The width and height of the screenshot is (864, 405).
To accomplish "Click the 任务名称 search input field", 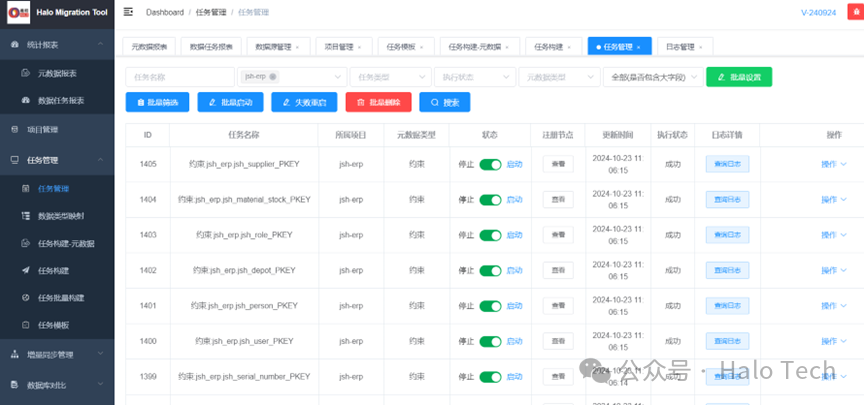I will pyautogui.click(x=180, y=77).
